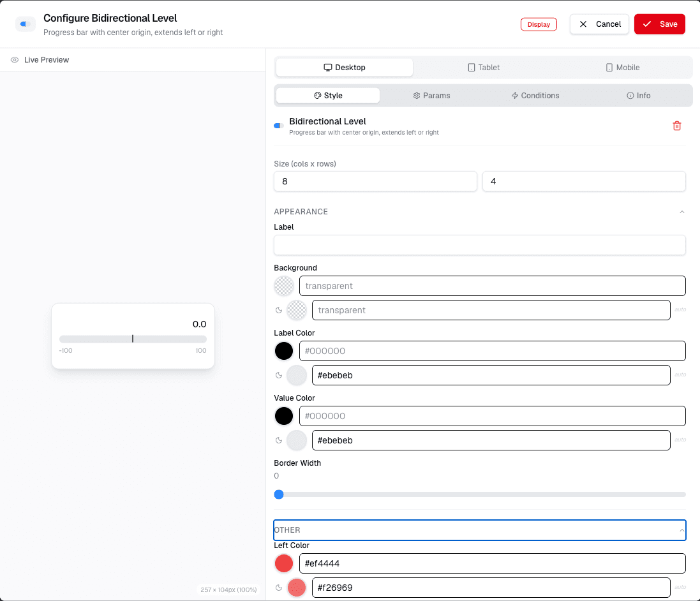Viewport: 700px width, 601px height.
Task: Click the red trash delete icon
Action: [677, 126]
